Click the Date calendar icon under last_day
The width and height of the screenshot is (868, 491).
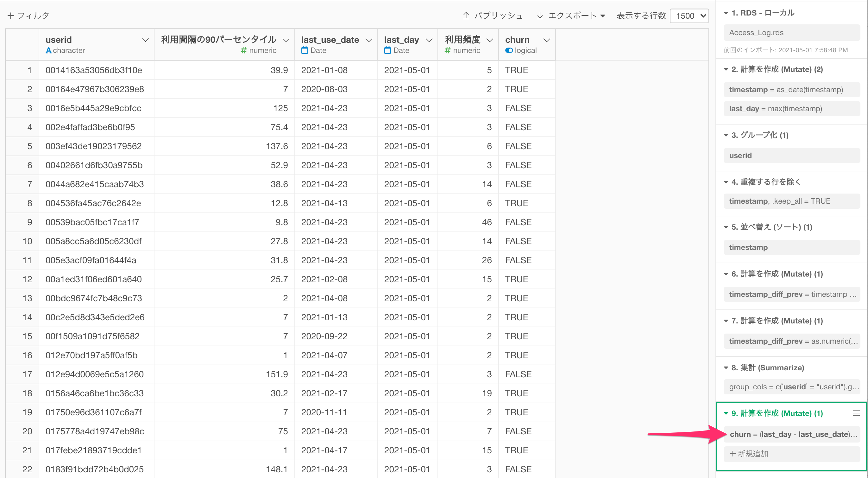point(387,51)
